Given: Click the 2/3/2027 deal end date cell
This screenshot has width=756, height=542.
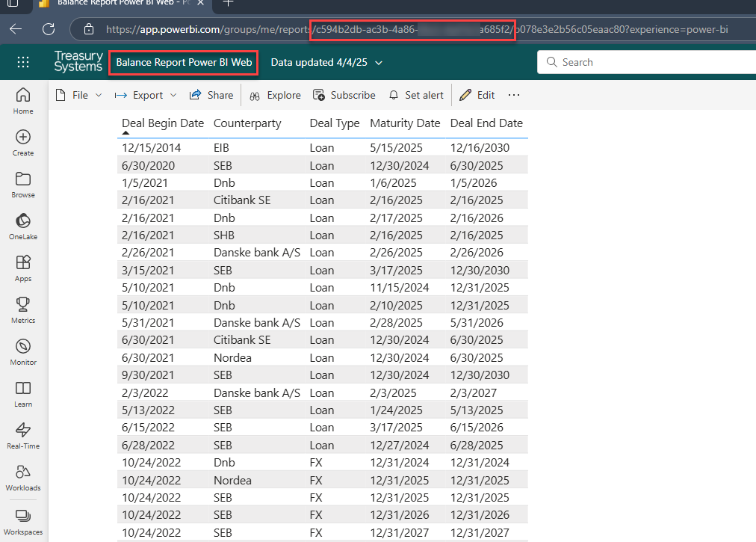Looking at the screenshot, I should click(x=474, y=393).
